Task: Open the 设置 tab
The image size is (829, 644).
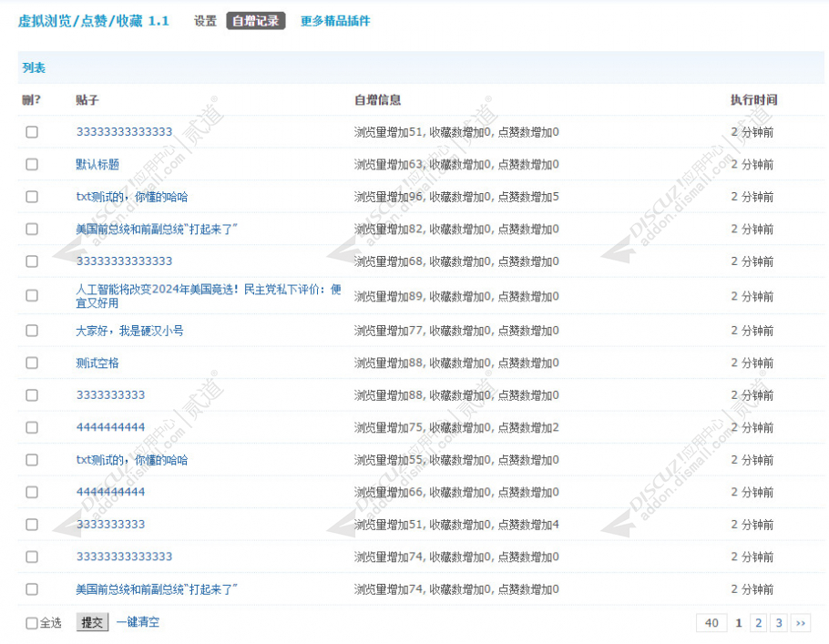Action: point(205,21)
